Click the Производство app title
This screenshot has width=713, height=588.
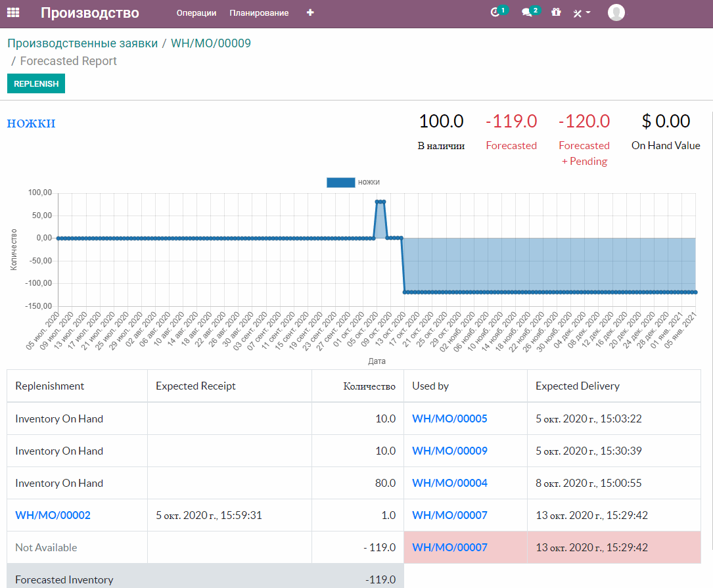(x=89, y=12)
